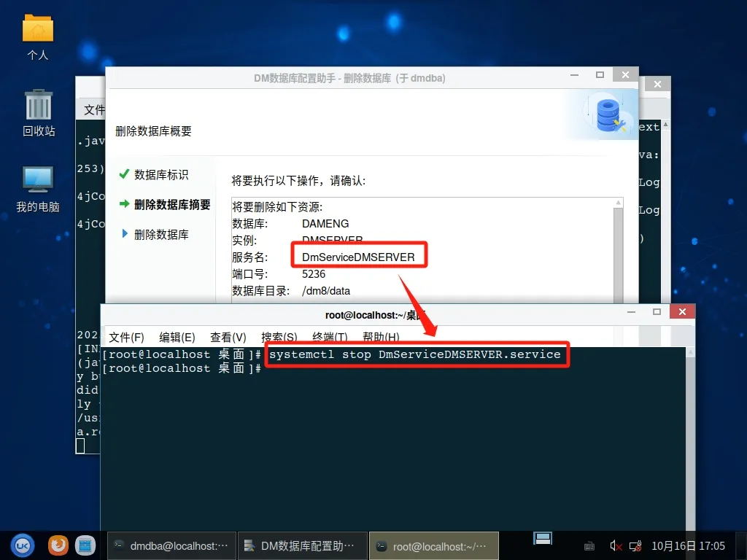Launch Firefox from the taskbar

pos(58,545)
